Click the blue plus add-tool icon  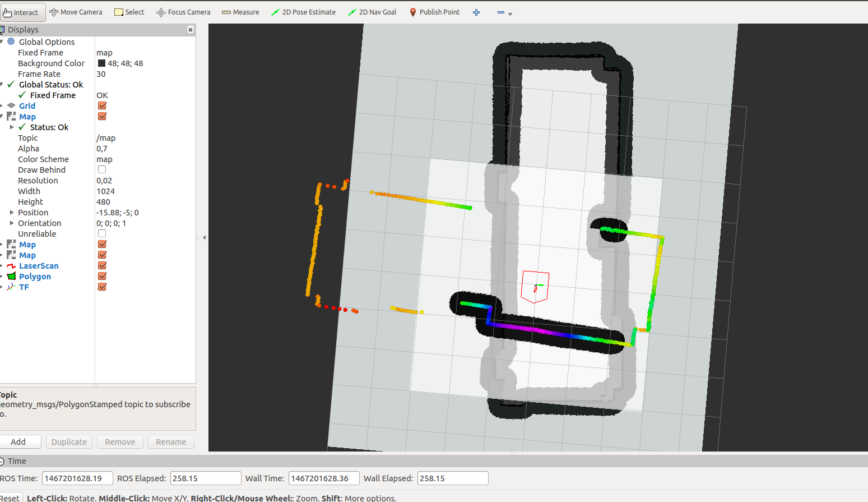coord(476,12)
